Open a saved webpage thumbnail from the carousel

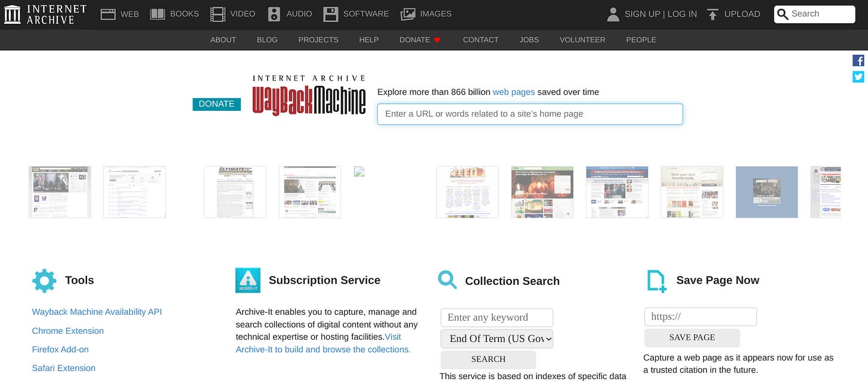pos(60,192)
